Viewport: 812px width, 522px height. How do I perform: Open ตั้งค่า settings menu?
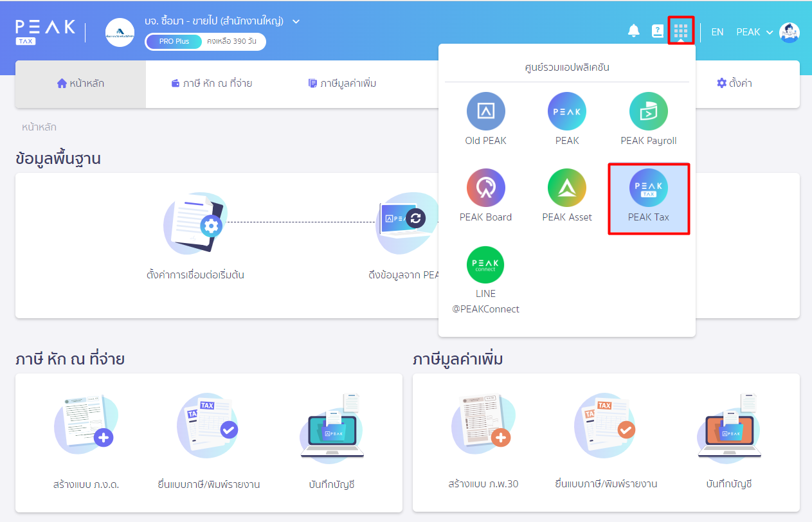coord(734,84)
